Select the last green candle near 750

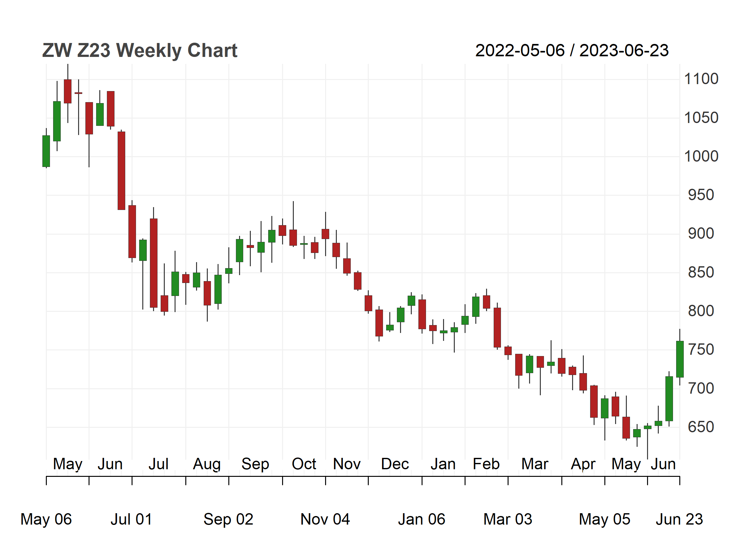coord(679,359)
